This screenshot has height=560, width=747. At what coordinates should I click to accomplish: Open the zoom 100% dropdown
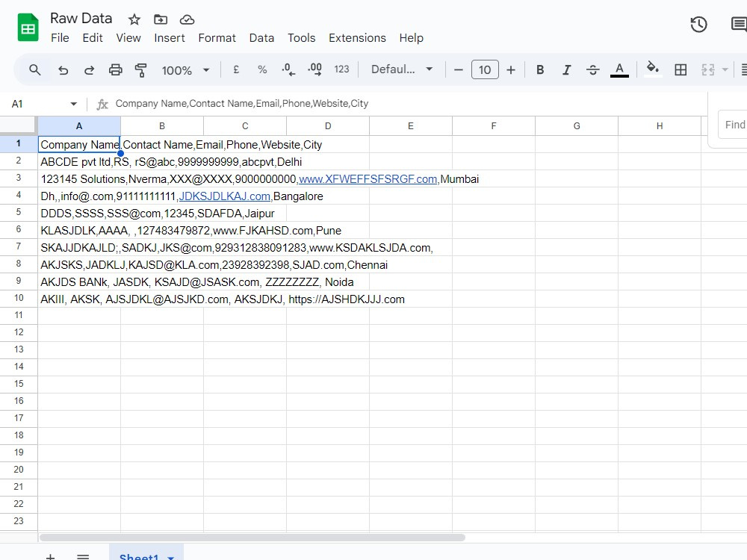(x=185, y=70)
